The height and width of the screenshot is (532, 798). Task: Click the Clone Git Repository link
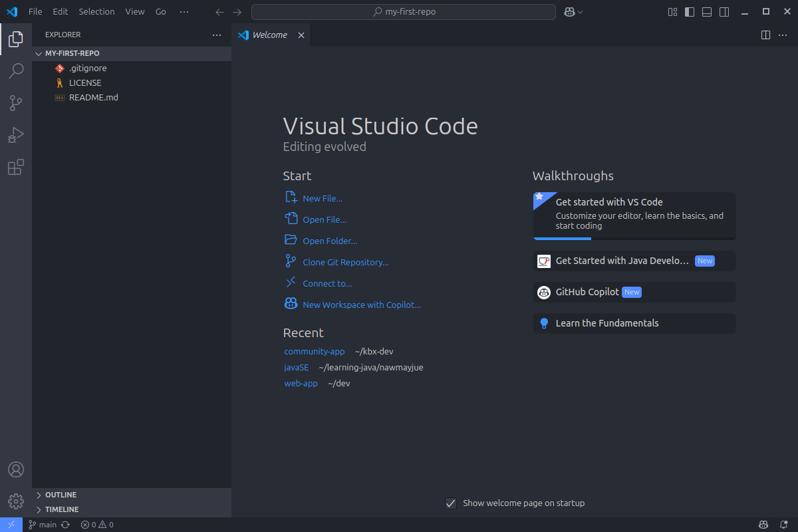point(345,262)
